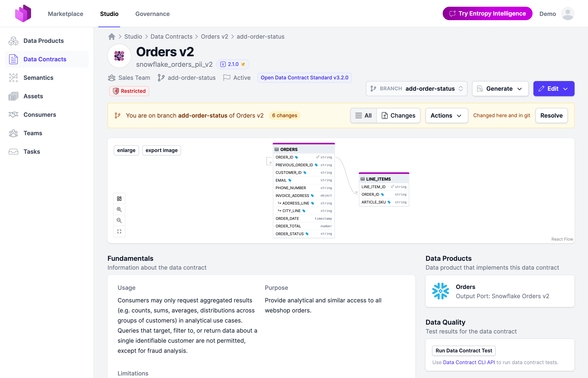Click the Demo user name
Screen dimensions: 588x378
(x=547, y=14)
